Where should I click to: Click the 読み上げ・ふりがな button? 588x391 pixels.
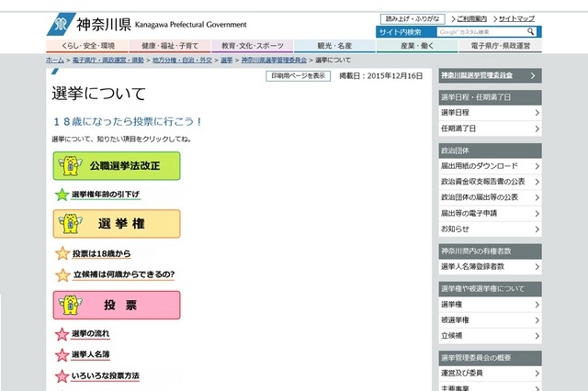tap(413, 18)
